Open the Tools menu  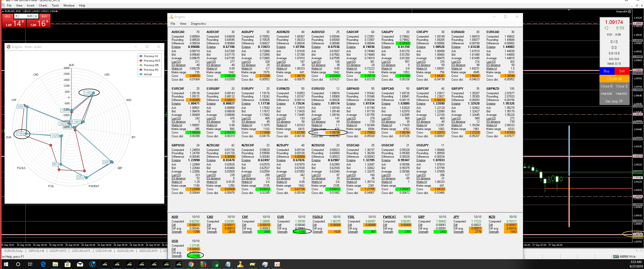click(x=55, y=5)
